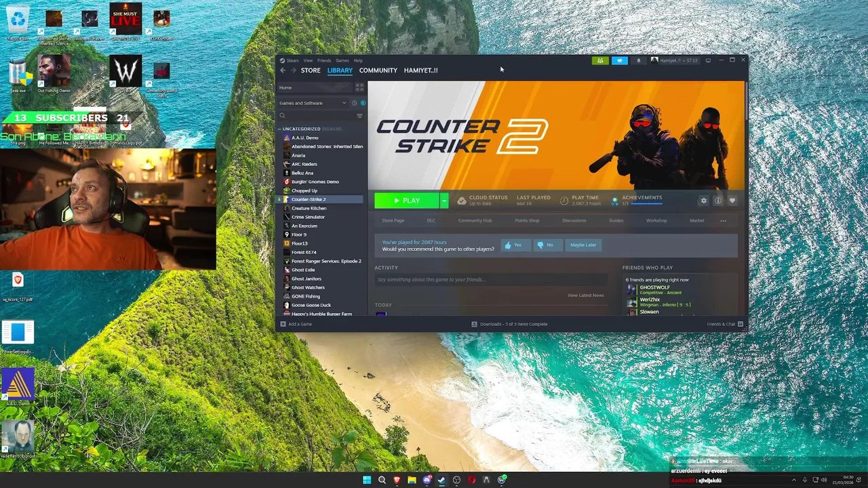
Task: Toggle sort by recent activity clock icon
Action: pyautogui.click(x=354, y=103)
